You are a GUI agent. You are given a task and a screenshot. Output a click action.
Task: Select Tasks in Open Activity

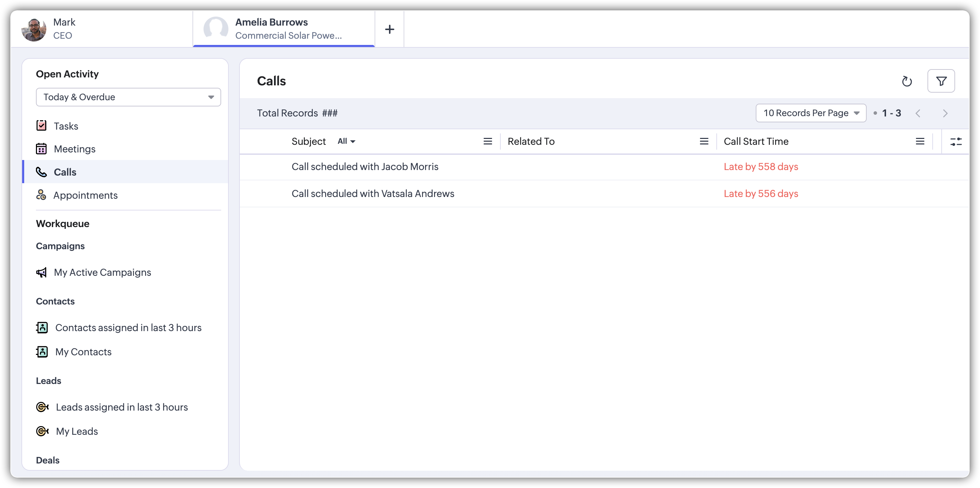[x=66, y=126]
